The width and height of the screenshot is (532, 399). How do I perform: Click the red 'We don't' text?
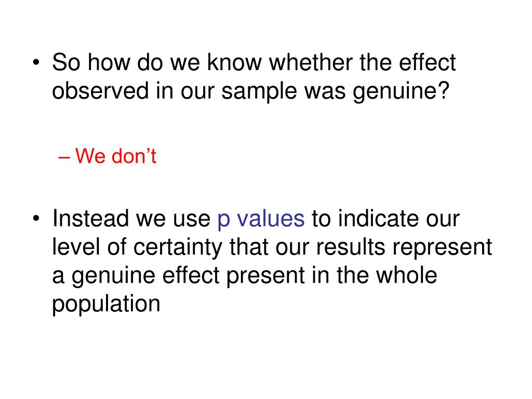(x=116, y=156)
